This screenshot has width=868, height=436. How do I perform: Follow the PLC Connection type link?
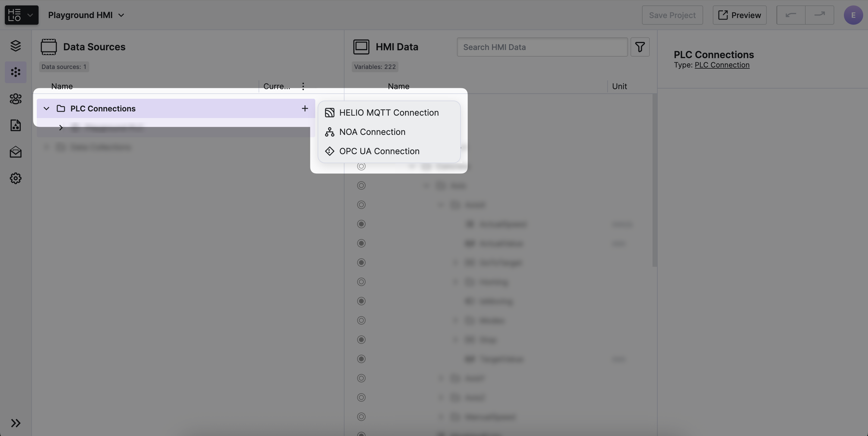click(x=722, y=65)
